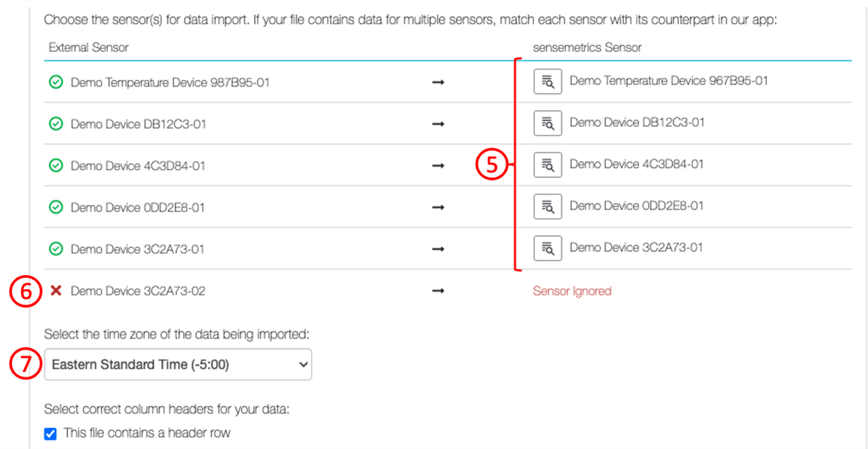Click mapped sensor name Demo Device DB12C3-01
This screenshot has width=868, height=449.
(x=637, y=122)
